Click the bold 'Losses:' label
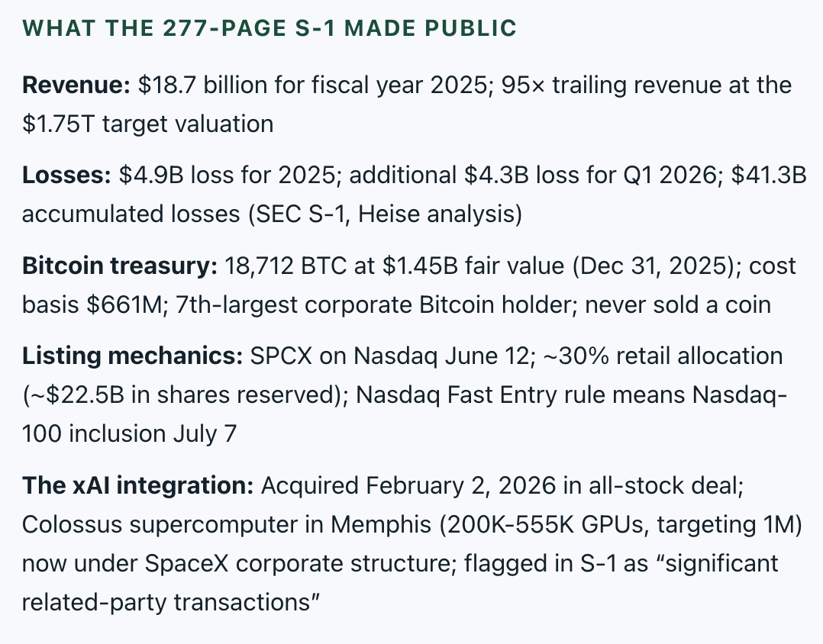The width and height of the screenshot is (823, 644). 66,175
